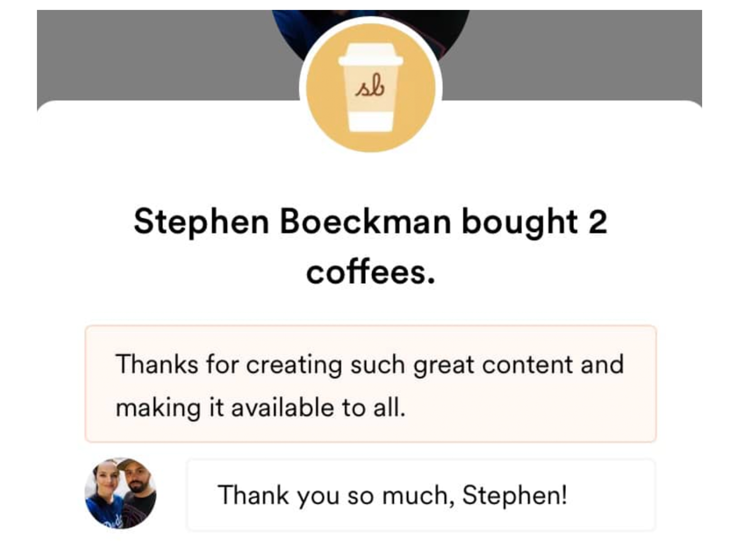Click the "making it available to all." line
This screenshot has height=560, width=747.
pyautogui.click(x=260, y=407)
